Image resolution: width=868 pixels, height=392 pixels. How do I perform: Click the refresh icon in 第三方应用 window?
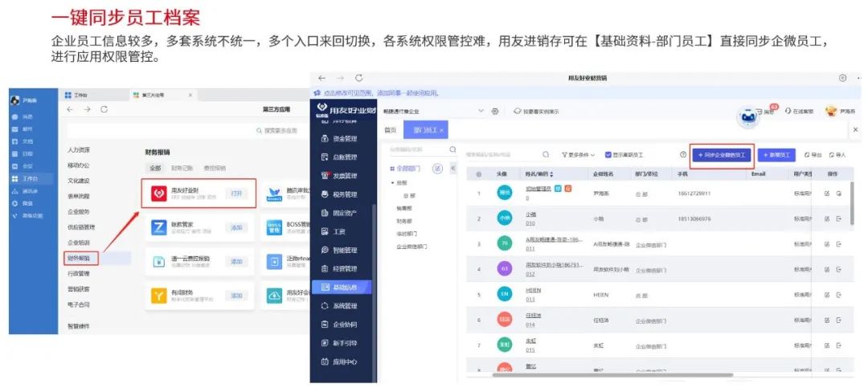click(x=104, y=109)
